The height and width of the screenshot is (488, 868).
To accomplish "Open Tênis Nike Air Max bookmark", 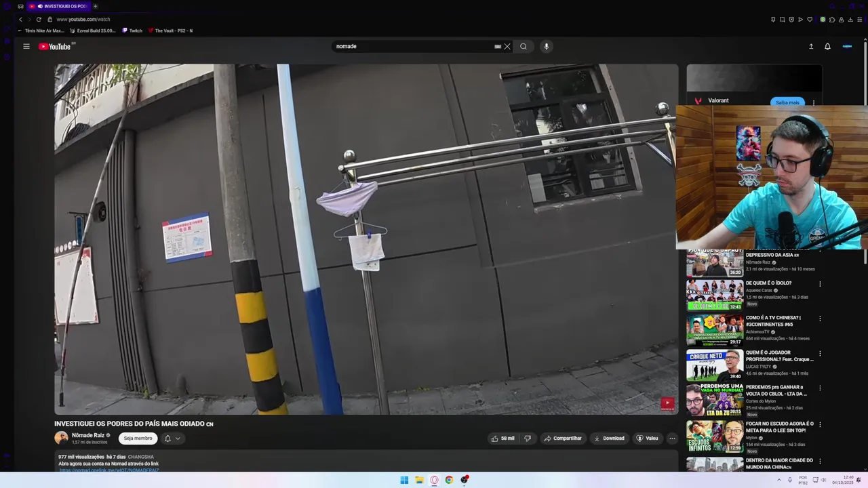I will pyautogui.click(x=41, y=30).
